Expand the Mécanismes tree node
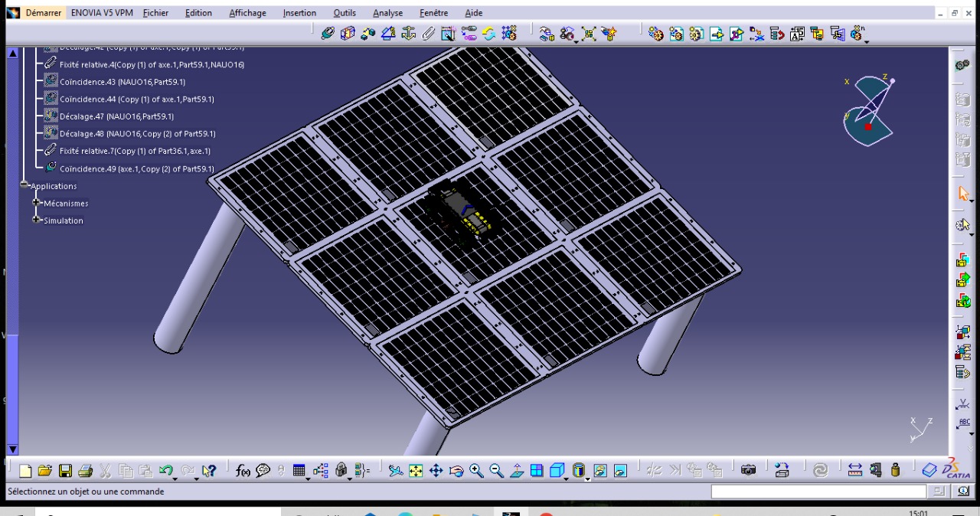980x516 pixels. tap(36, 203)
